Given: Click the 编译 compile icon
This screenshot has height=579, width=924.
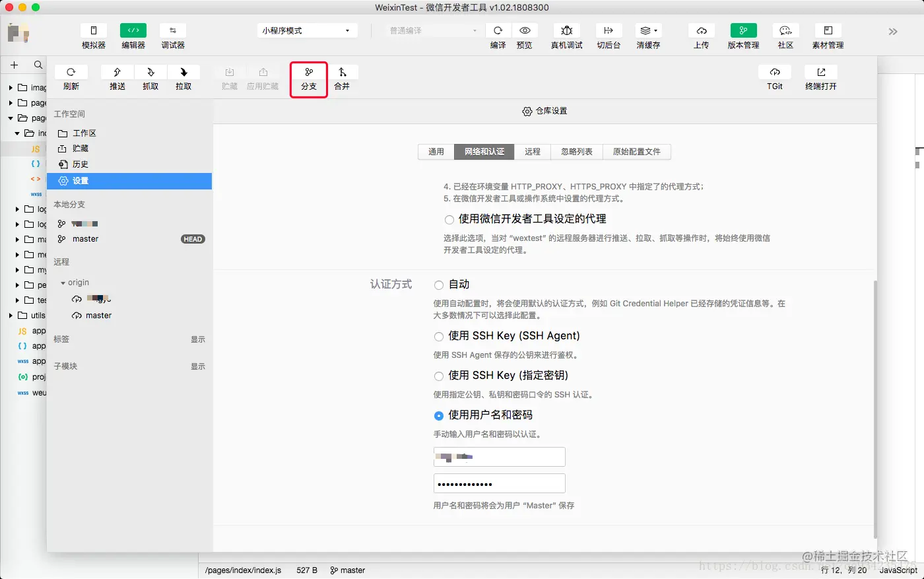Looking at the screenshot, I should [x=498, y=31].
